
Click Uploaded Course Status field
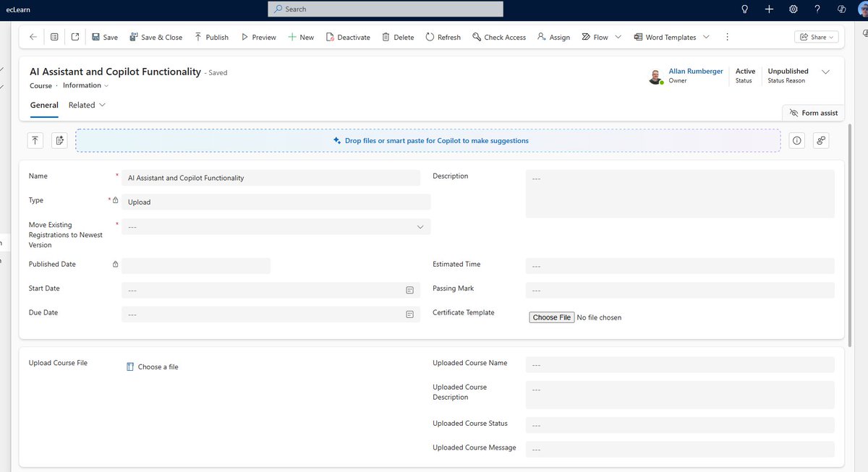[x=680, y=425]
